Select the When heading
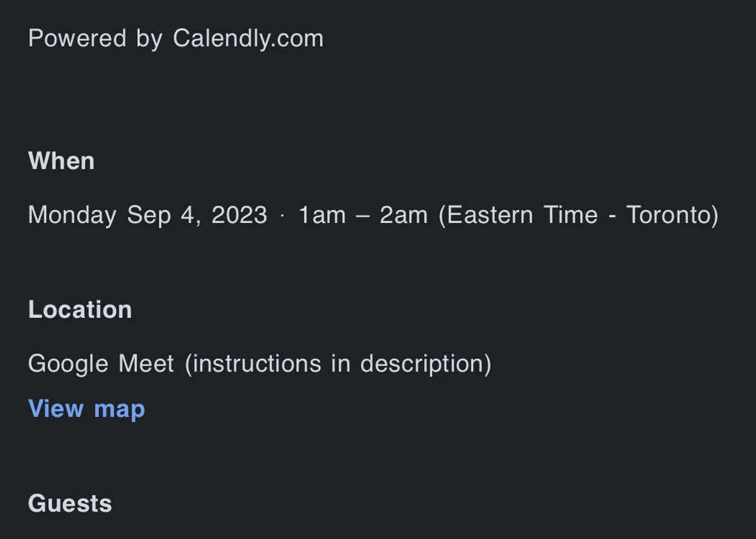The image size is (756, 539). point(61,161)
